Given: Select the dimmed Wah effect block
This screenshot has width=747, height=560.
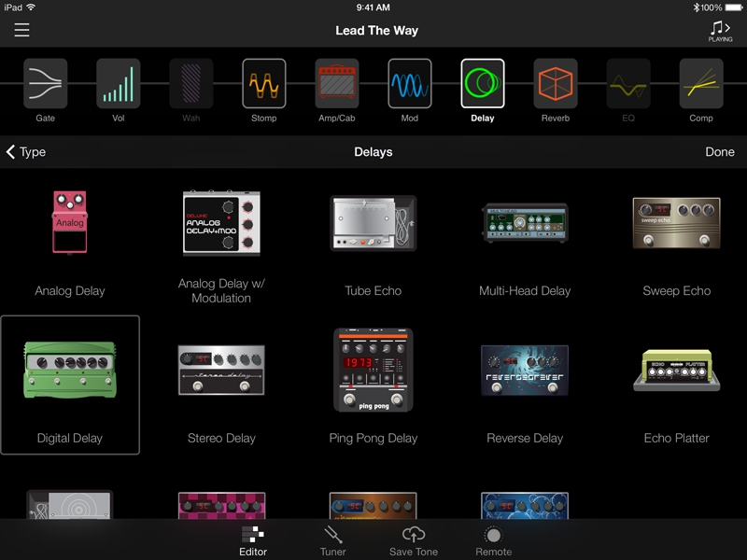Looking at the screenshot, I should point(191,84).
